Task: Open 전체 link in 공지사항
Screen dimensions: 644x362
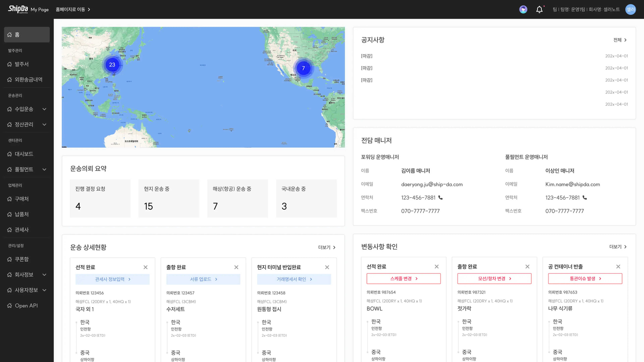Action: [620, 40]
